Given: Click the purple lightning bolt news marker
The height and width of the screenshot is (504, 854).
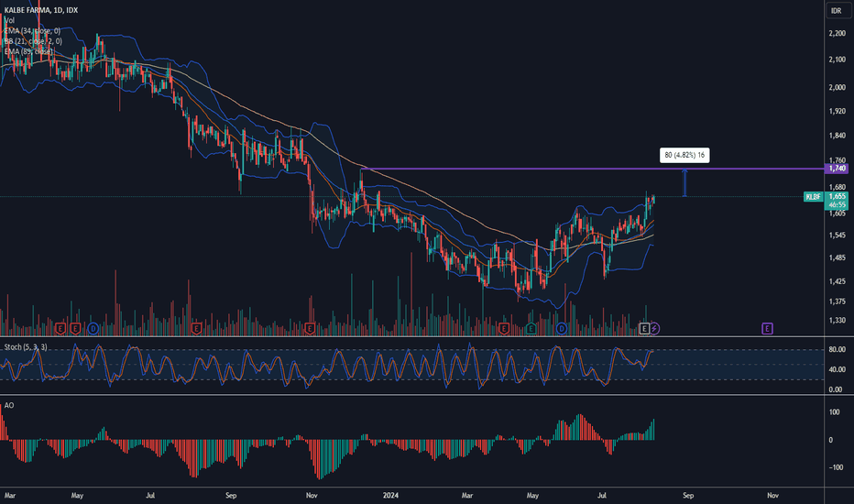Looking at the screenshot, I should (654, 329).
